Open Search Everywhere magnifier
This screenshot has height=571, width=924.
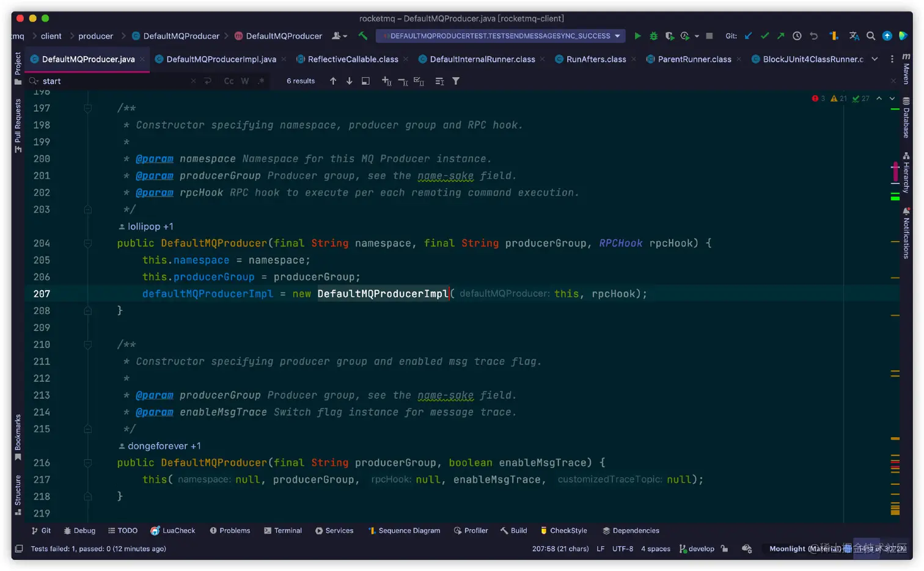tap(871, 36)
